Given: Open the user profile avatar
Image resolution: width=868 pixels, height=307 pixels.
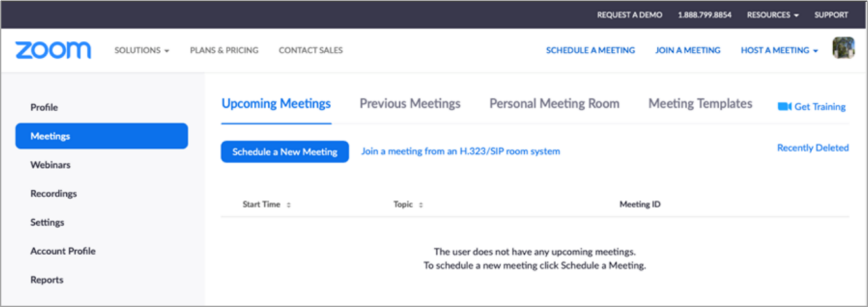Looking at the screenshot, I should [843, 48].
